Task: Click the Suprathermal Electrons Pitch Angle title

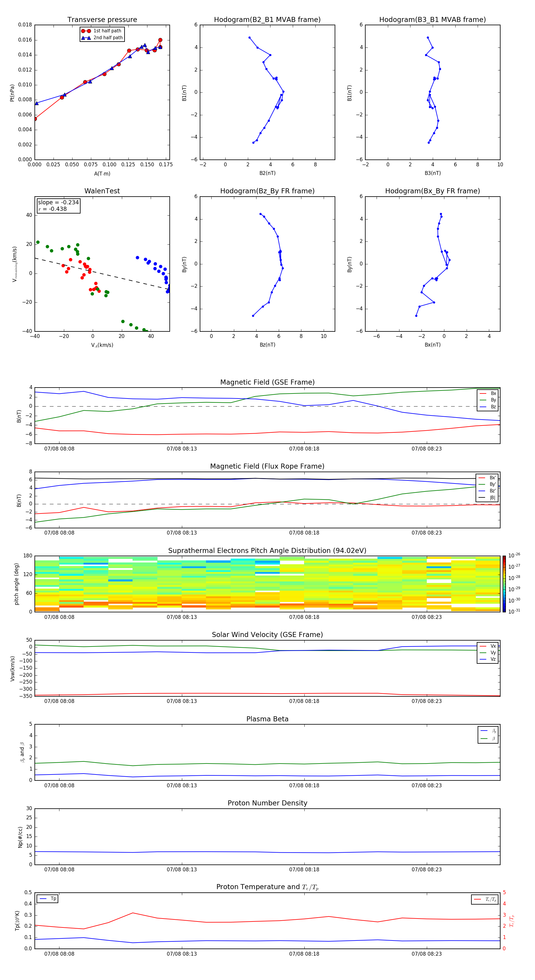Action: tap(267, 551)
